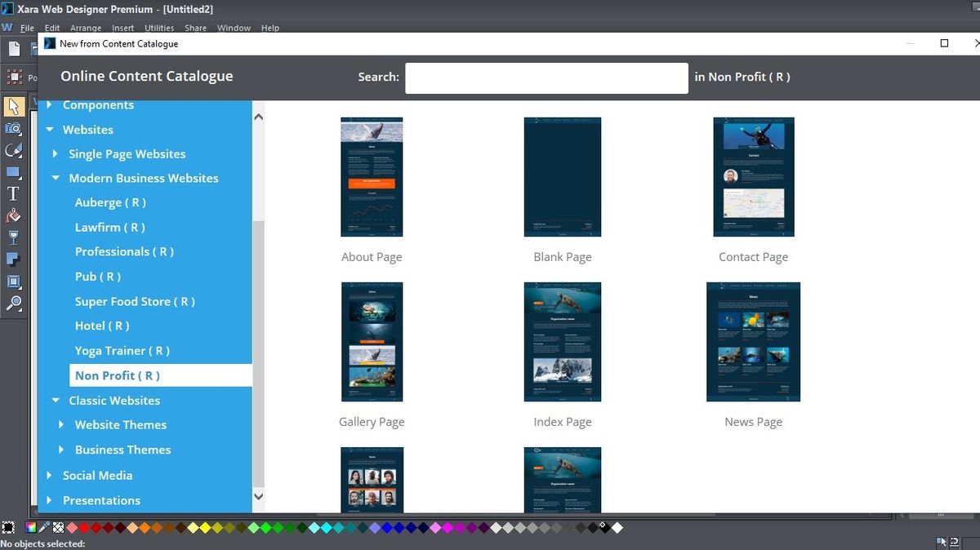The image size is (980, 550).
Task: Select the Selector tool
Action: click(x=13, y=106)
